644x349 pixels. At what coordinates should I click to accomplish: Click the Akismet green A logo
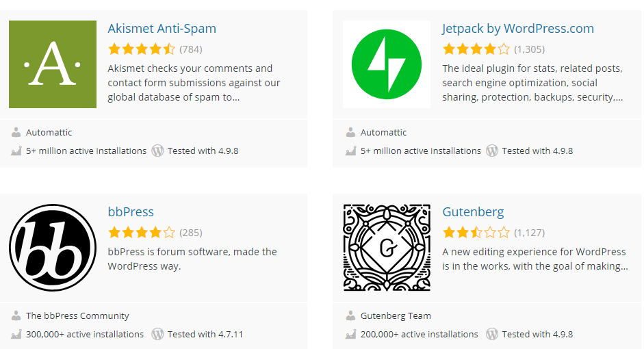[53, 64]
